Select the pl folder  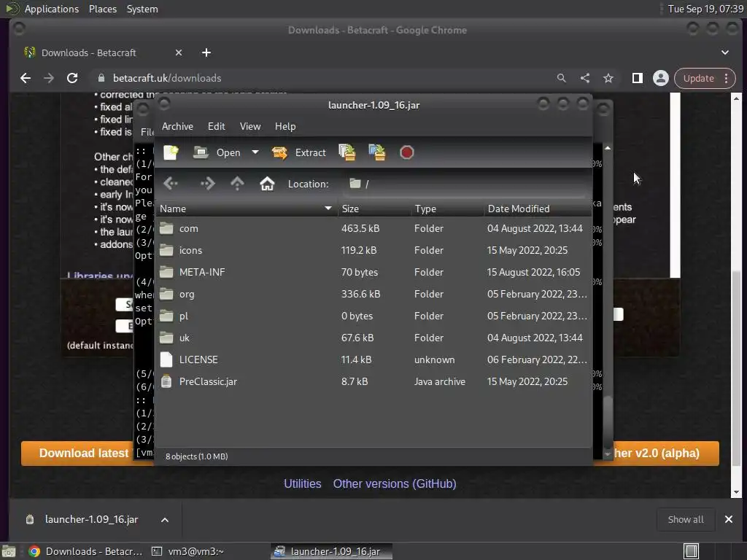click(373, 316)
